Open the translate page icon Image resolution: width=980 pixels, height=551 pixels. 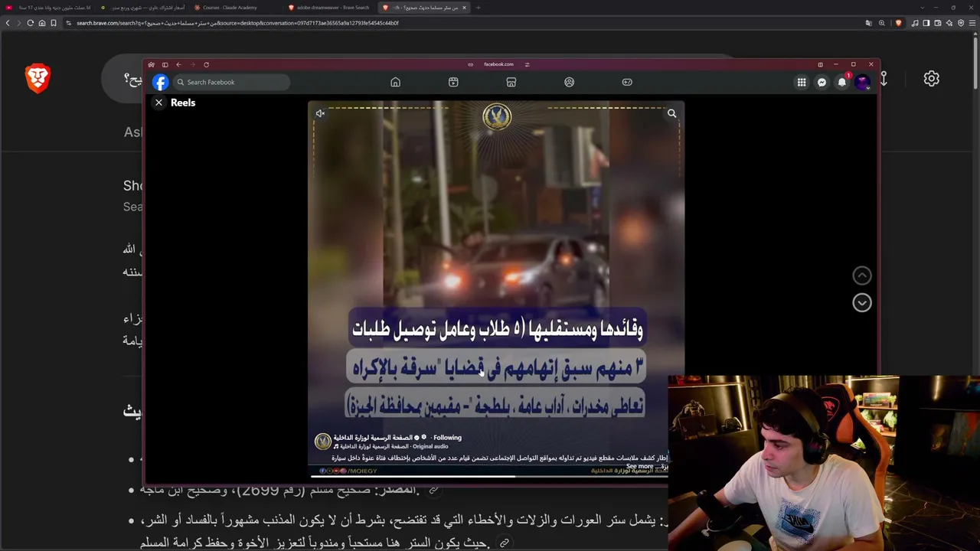[868, 23]
